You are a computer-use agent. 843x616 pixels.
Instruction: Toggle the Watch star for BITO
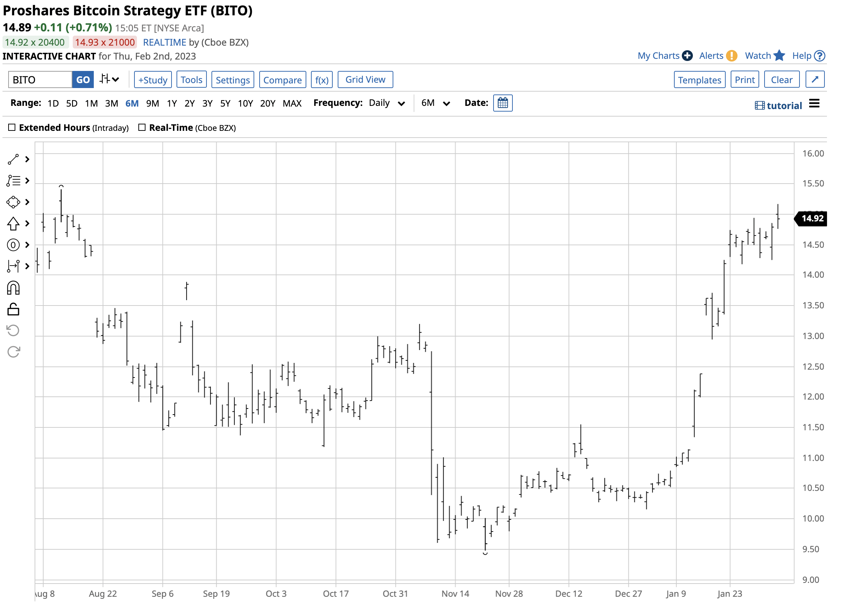(x=779, y=56)
